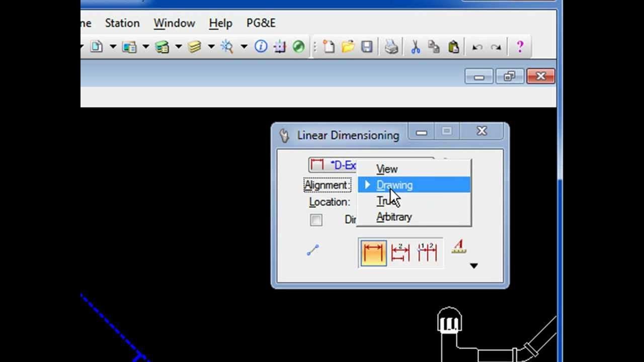Screen dimensions: 644x362
Task: Choose Arbitrary alignment option
Action: [414, 217]
